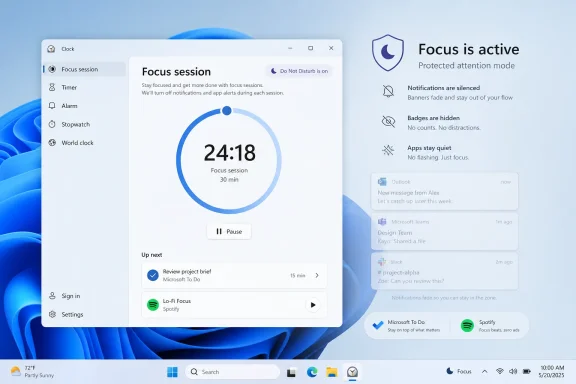The height and width of the screenshot is (384, 576).
Task: Switch to Timer in the sidebar
Action: pyautogui.click(x=84, y=87)
